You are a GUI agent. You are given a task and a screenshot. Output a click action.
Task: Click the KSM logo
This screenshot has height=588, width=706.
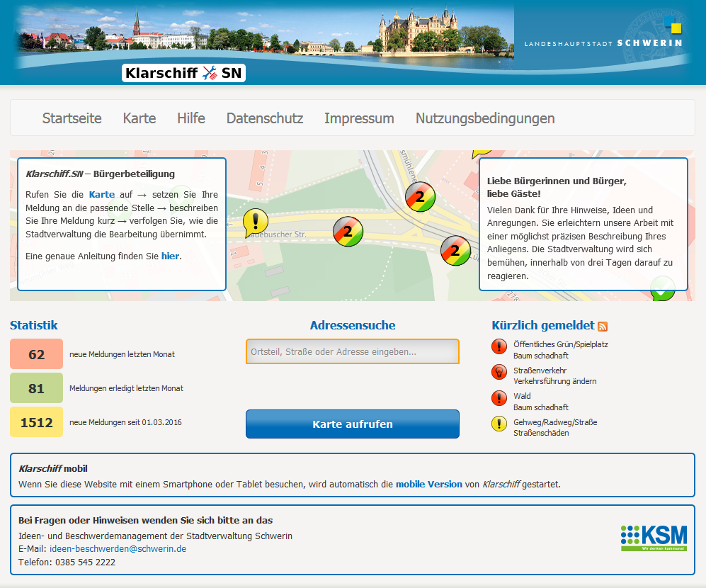click(654, 538)
